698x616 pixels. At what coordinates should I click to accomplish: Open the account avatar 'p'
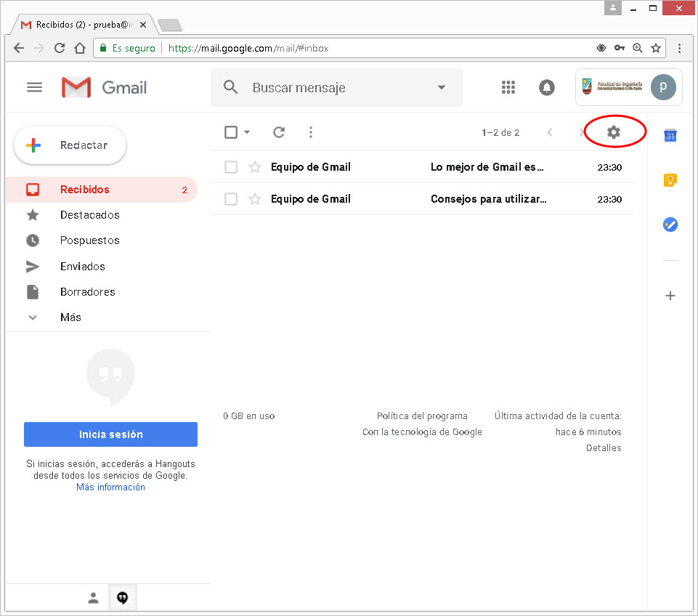coord(663,87)
